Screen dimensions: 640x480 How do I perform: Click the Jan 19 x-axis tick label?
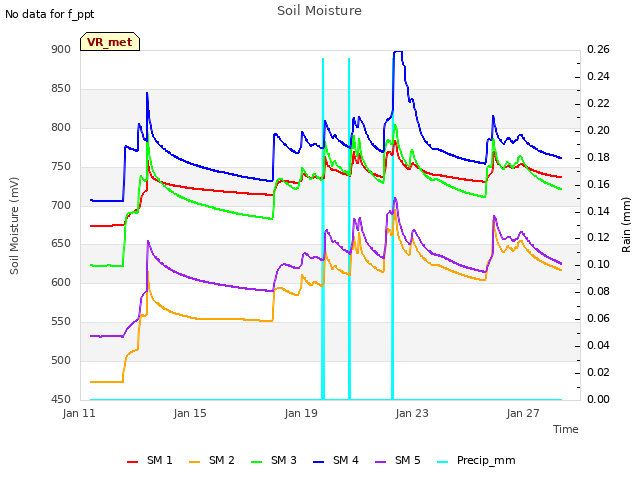(x=301, y=413)
